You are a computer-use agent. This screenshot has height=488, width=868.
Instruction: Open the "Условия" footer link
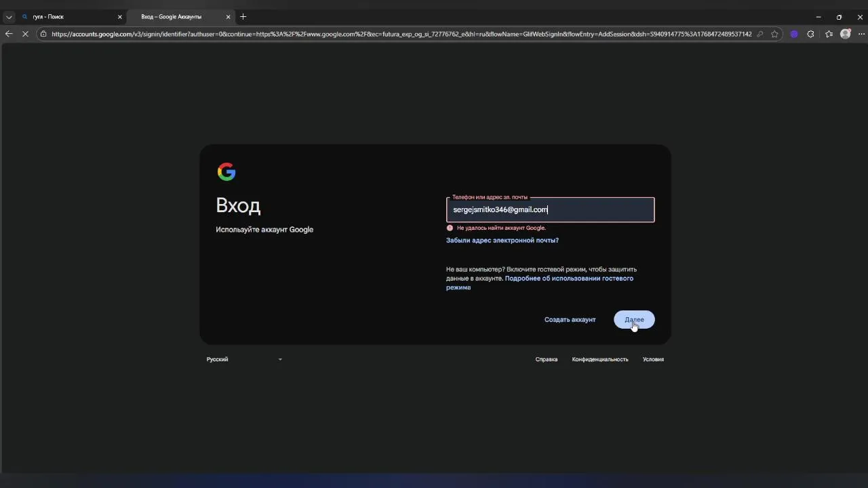pos(653,359)
